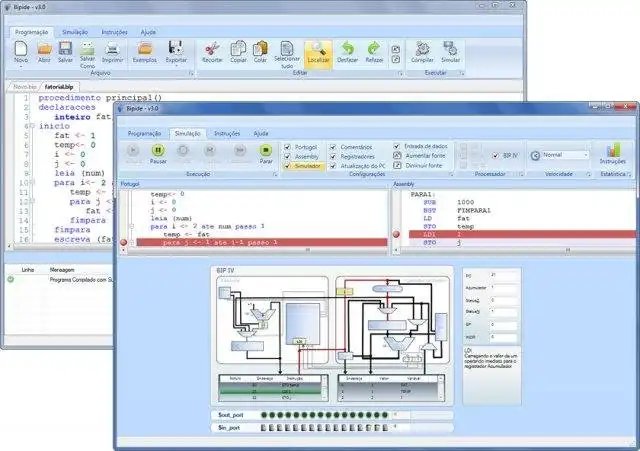This screenshot has width=640, height=451.
Task: Expand Editar group dialog launcher
Action: 400,73
